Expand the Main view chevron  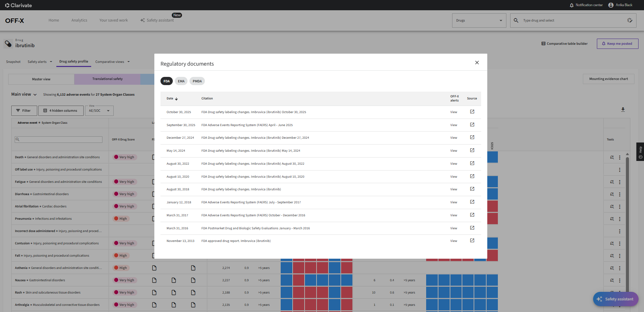35,95
